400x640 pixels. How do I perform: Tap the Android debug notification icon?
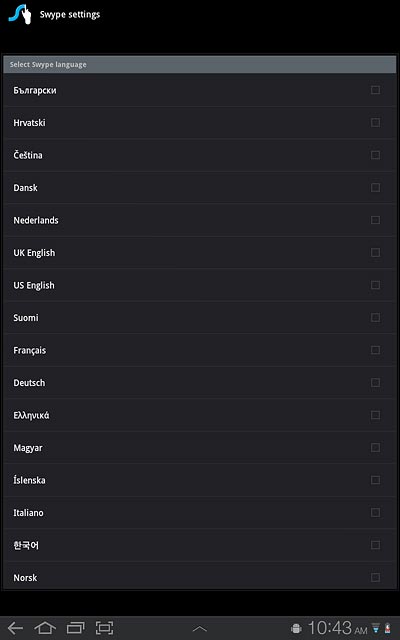click(x=296, y=629)
